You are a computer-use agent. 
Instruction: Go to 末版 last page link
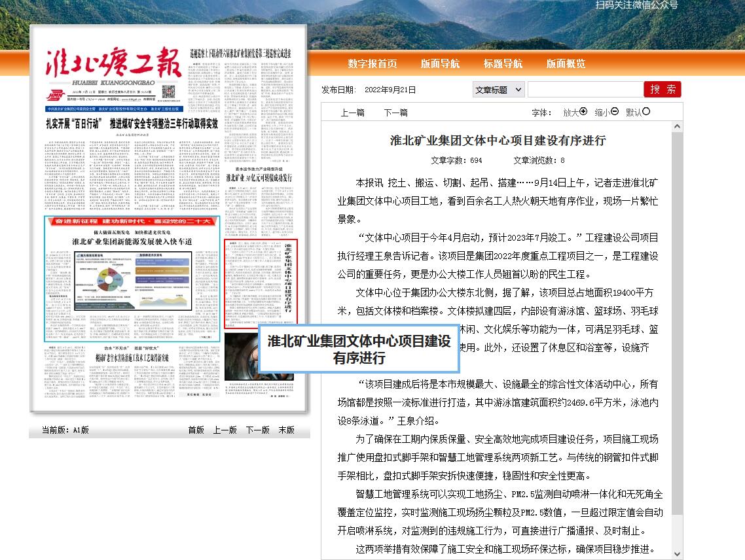click(x=286, y=430)
